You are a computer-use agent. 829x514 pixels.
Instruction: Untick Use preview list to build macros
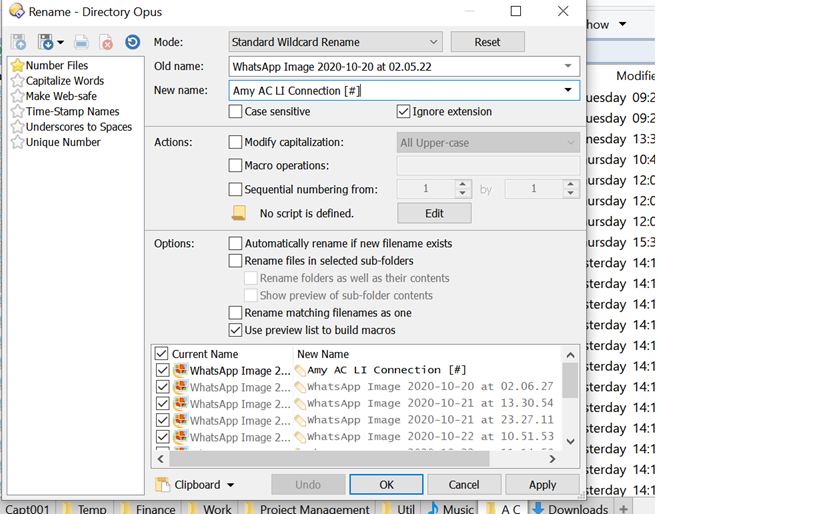[x=235, y=330]
